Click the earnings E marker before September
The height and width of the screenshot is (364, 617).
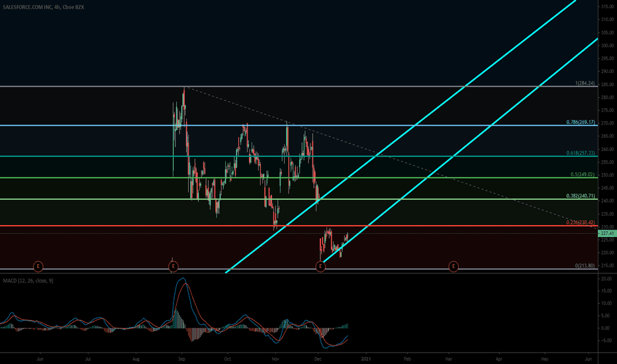pyautogui.click(x=173, y=267)
